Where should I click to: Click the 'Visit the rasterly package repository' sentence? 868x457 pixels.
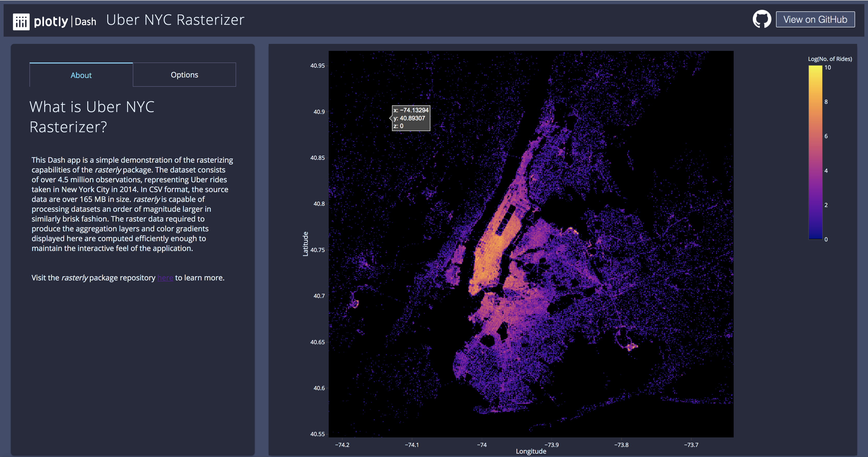(x=128, y=278)
